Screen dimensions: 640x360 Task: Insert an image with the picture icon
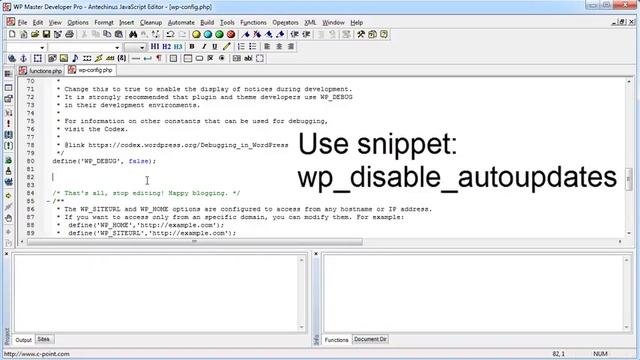pos(64,58)
